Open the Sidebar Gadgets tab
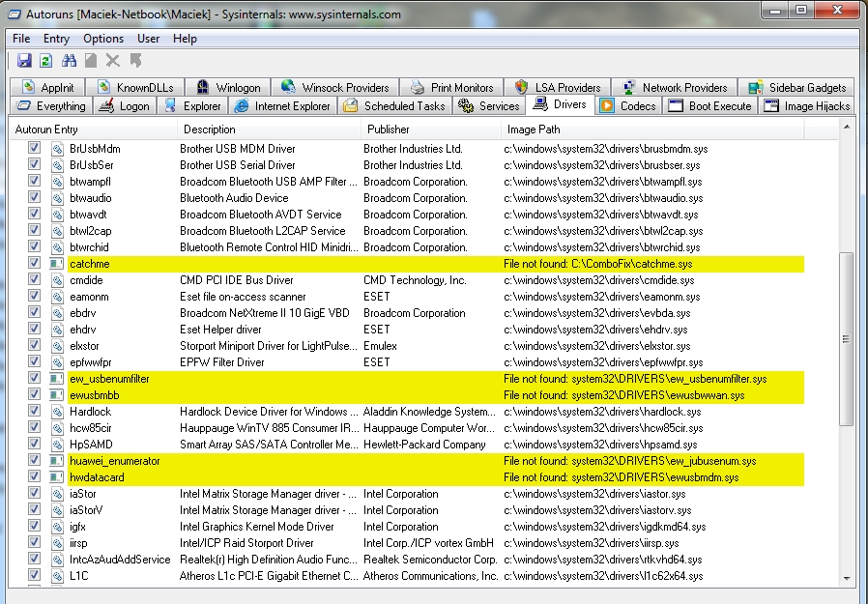 click(796, 88)
